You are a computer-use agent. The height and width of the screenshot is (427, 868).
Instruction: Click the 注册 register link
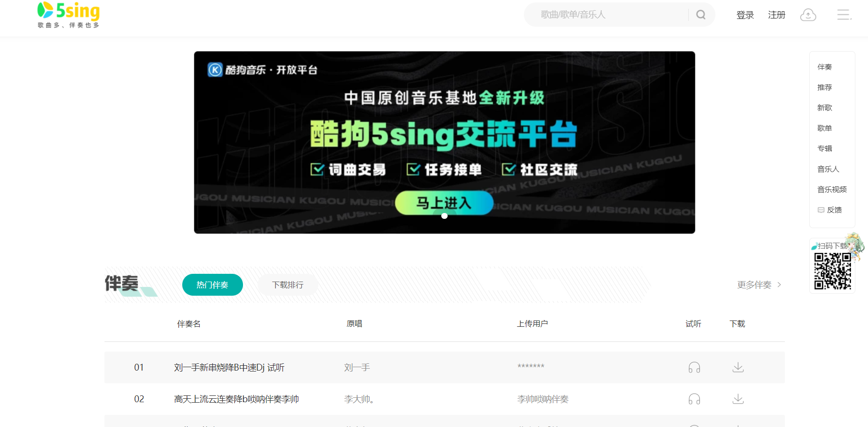click(x=776, y=15)
